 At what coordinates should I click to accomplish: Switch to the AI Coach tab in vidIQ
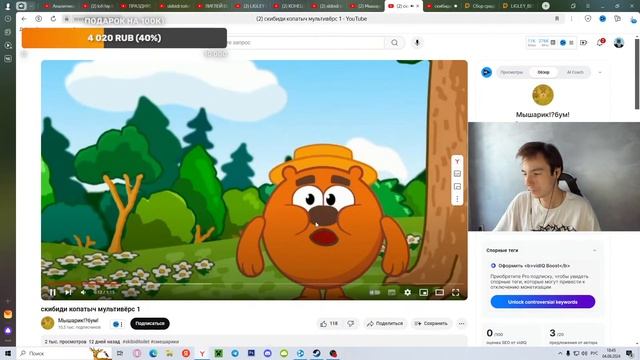(x=575, y=72)
